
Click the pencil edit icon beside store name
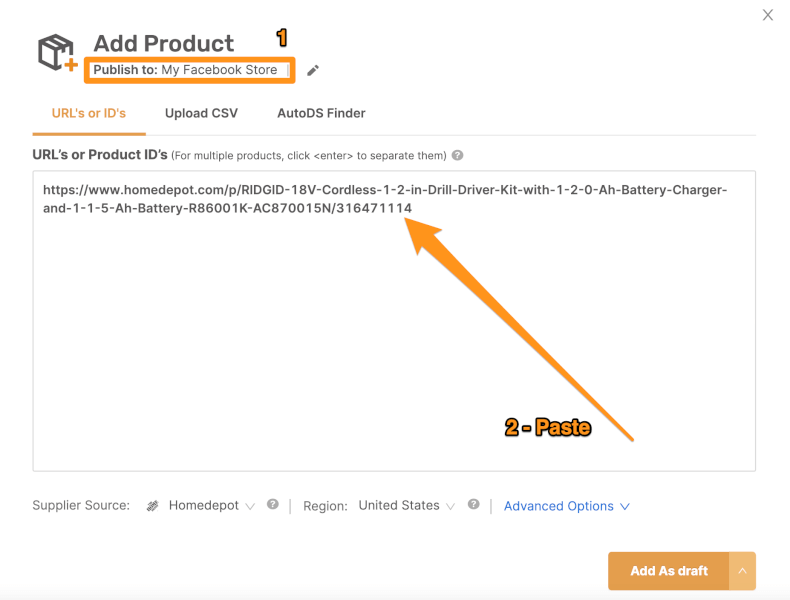pyautogui.click(x=313, y=71)
